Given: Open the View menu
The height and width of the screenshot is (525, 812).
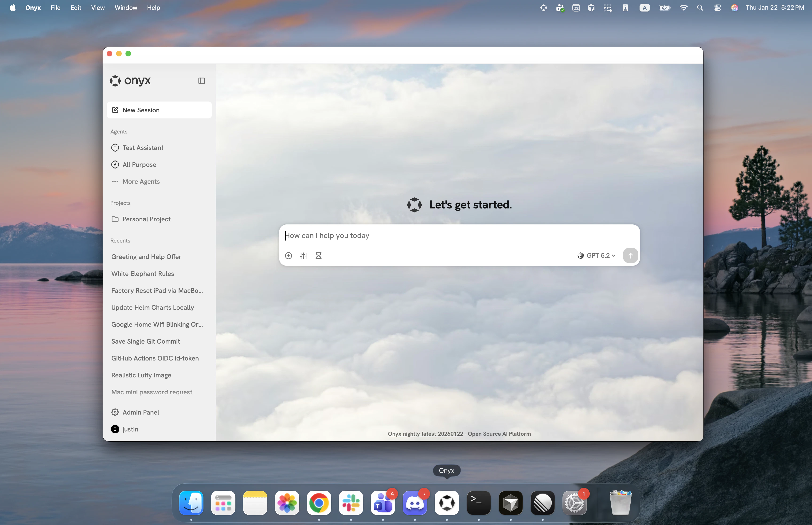Looking at the screenshot, I should pyautogui.click(x=98, y=8).
